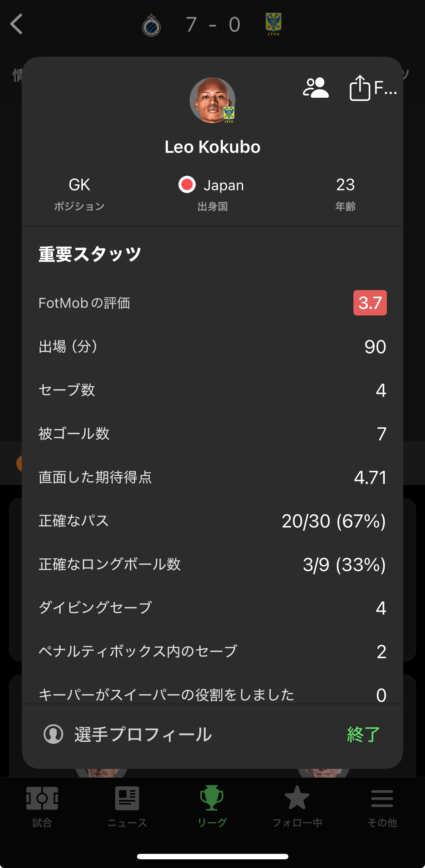This screenshot has width=425, height=868.
Task: Tap the Japan flag icon
Action: [x=187, y=185]
